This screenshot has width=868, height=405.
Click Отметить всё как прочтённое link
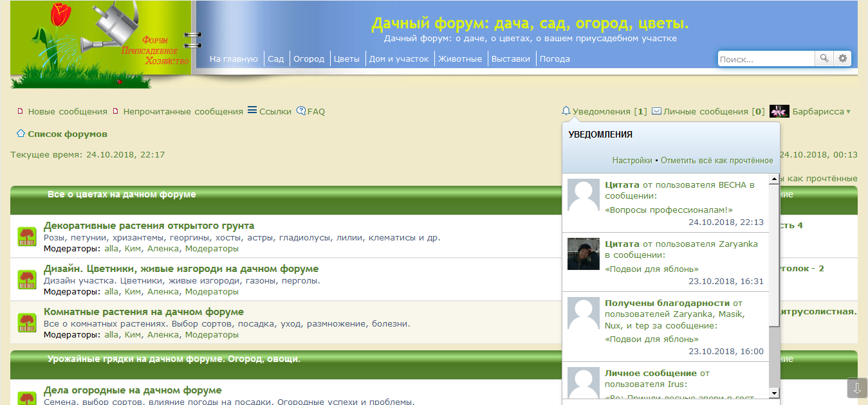tap(716, 160)
